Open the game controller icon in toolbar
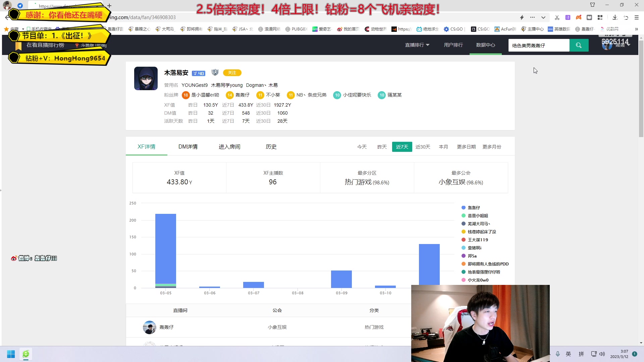This screenshot has height=362, width=644. [x=579, y=17]
